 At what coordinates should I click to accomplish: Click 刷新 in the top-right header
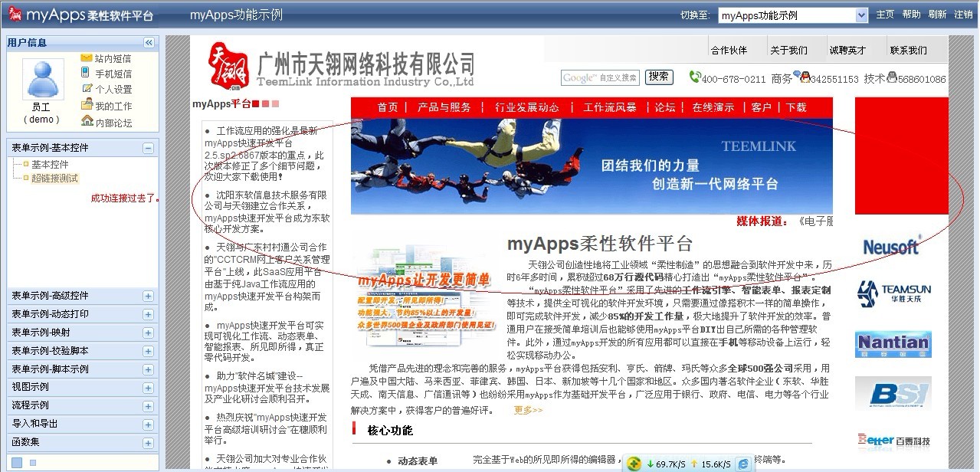[x=937, y=15]
